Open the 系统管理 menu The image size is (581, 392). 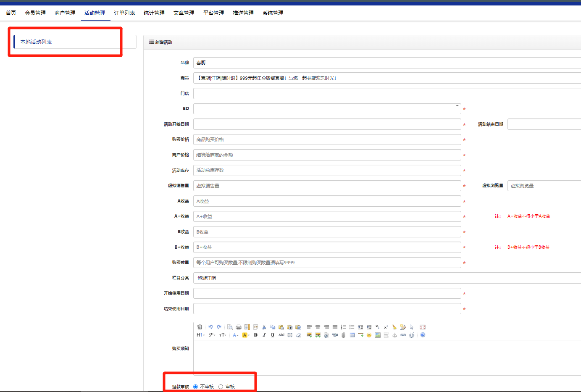[x=273, y=13]
